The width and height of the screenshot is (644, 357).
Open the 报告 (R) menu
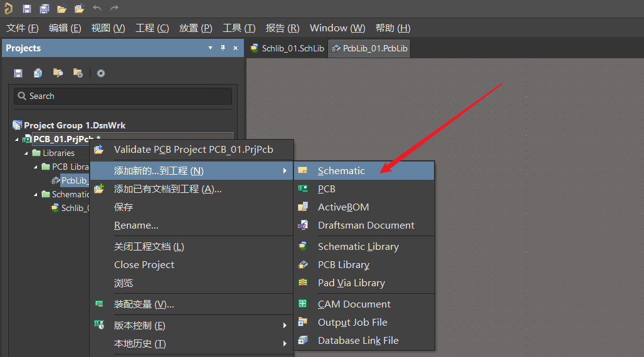click(x=283, y=28)
